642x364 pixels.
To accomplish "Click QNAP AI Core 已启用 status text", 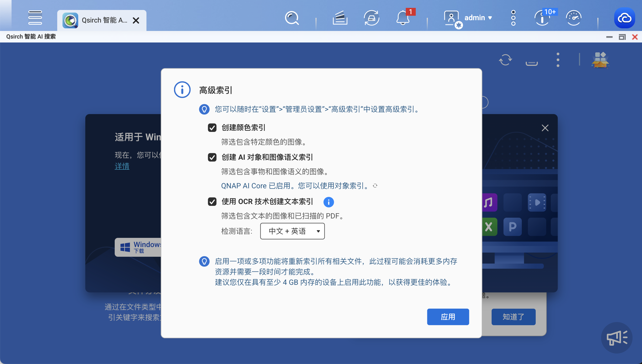I will 295,186.
